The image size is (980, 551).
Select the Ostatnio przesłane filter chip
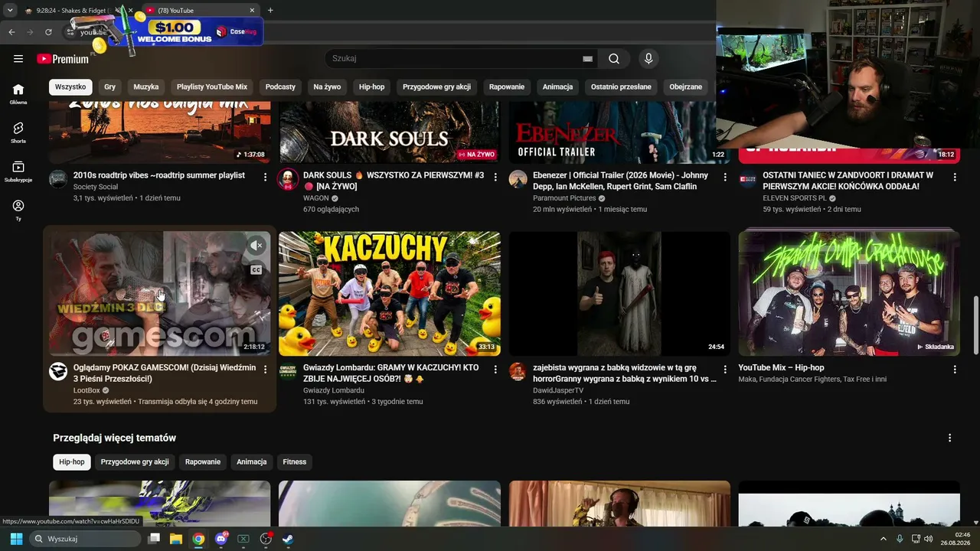coord(621,87)
